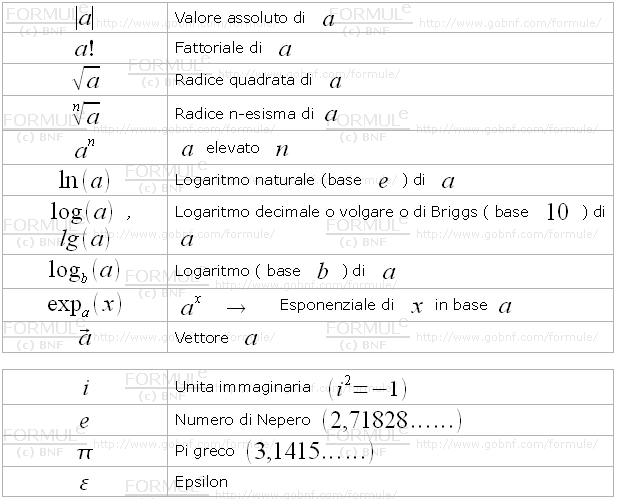This screenshot has width=617, height=500.
Task: Click the Greek pi symbol
Action: pyautogui.click(x=84, y=451)
